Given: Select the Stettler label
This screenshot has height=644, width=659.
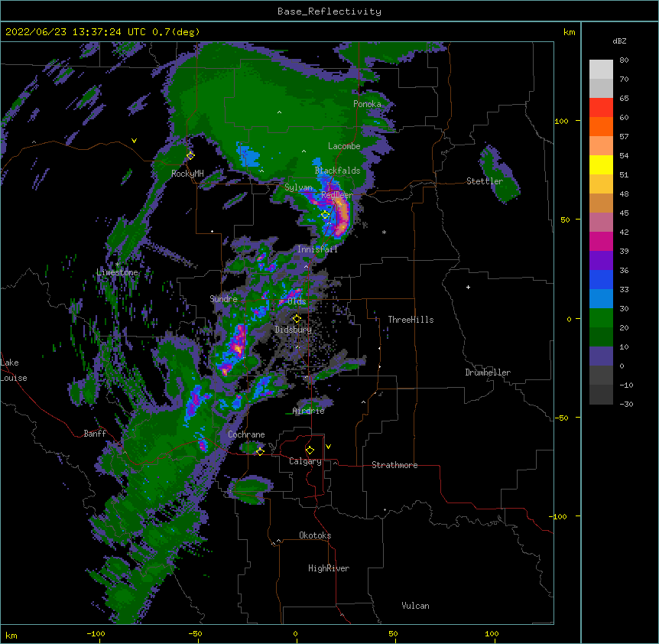Looking at the screenshot, I should pyautogui.click(x=485, y=181).
